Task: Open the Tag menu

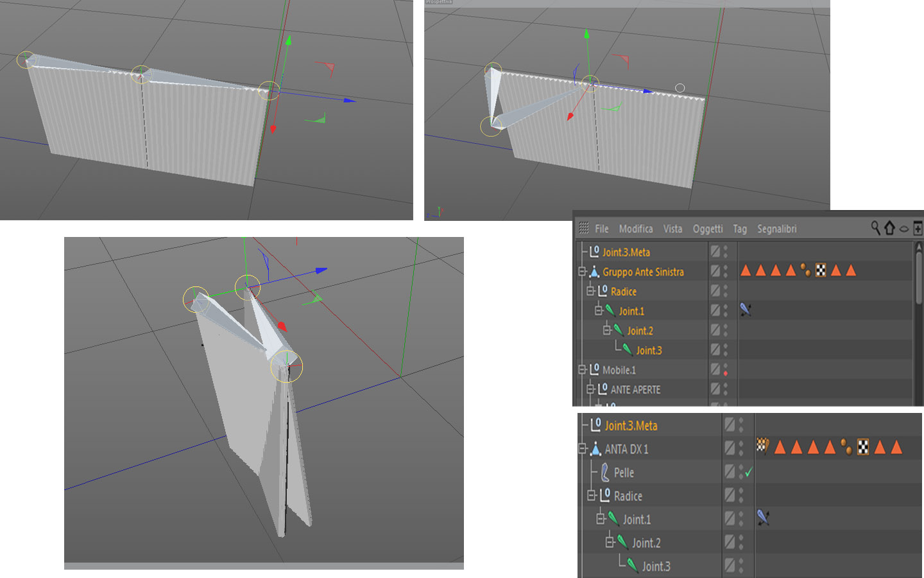Action: click(x=740, y=229)
